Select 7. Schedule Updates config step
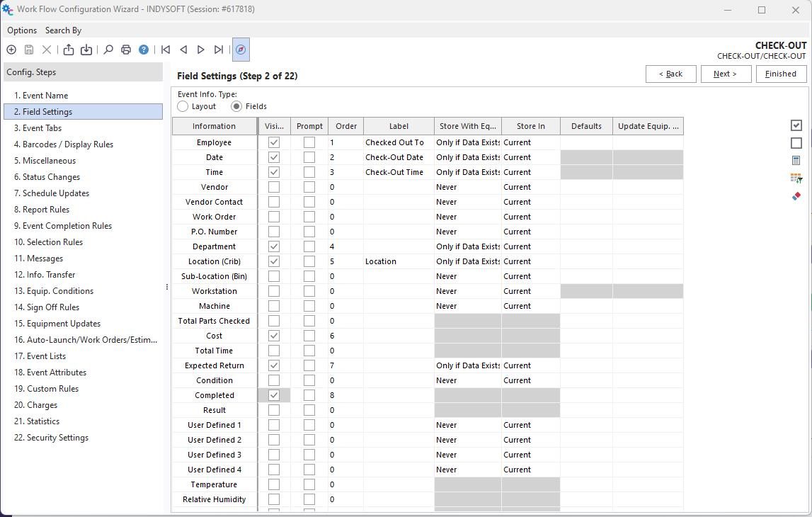812x517 pixels. 52,193
